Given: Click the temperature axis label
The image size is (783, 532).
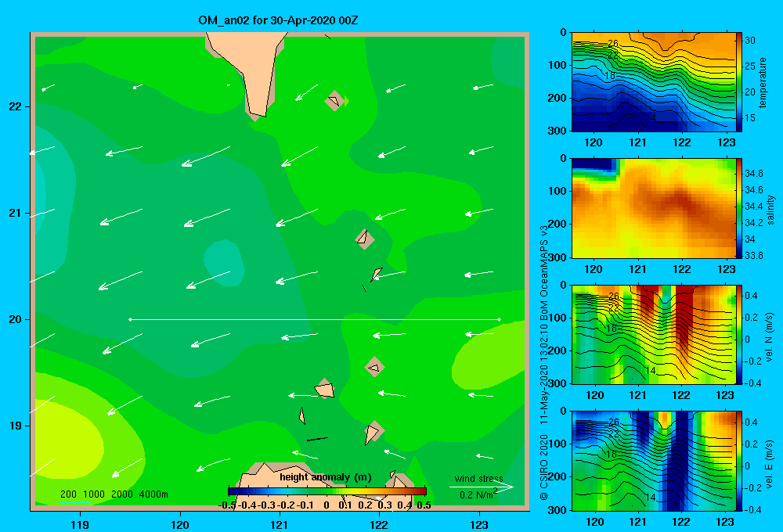Looking at the screenshot, I should [763, 82].
